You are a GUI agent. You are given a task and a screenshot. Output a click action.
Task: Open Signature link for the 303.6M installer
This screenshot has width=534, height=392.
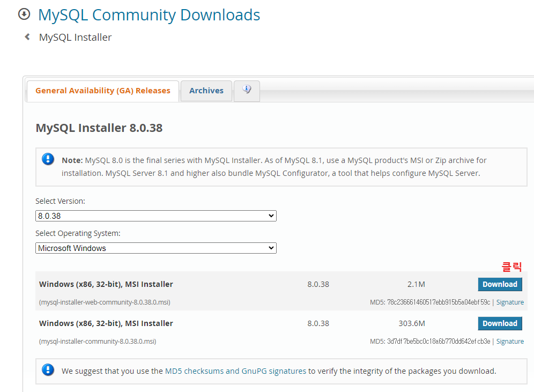coord(510,341)
